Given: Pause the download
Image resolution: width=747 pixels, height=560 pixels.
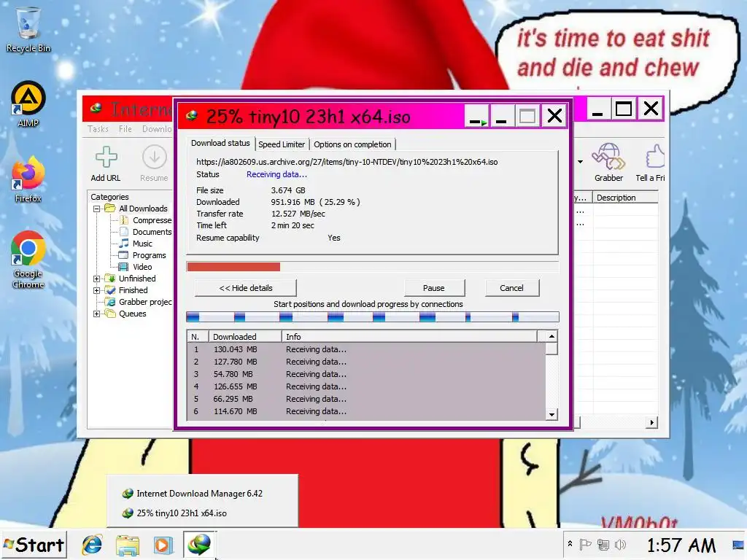Looking at the screenshot, I should (434, 288).
